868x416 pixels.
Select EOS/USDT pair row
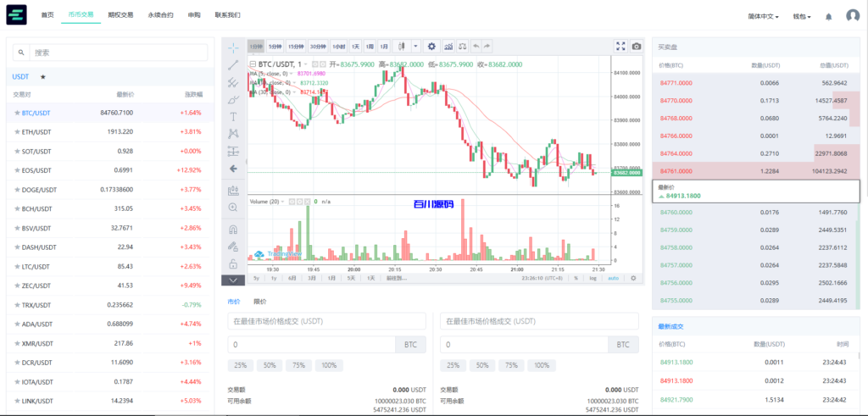point(110,170)
